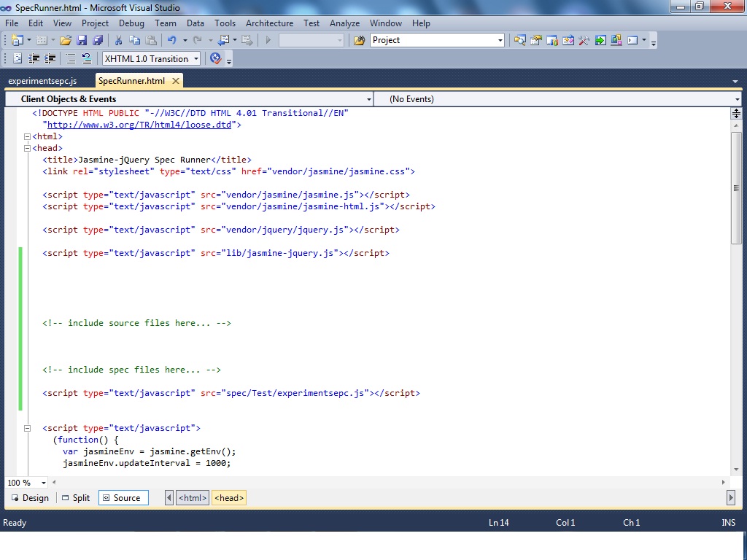Image resolution: width=747 pixels, height=560 pixels.
Task: Open a file using the Open File icon
Action: point(65,40)
